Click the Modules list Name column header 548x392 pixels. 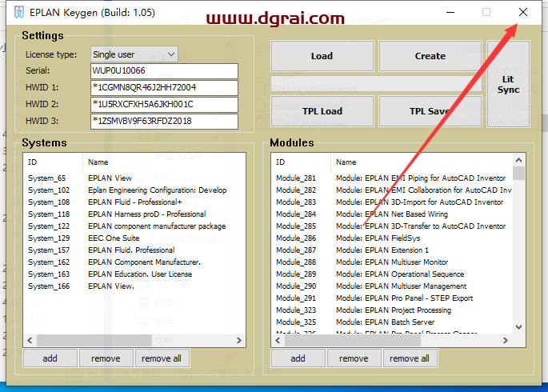click(x=422, y=162)
